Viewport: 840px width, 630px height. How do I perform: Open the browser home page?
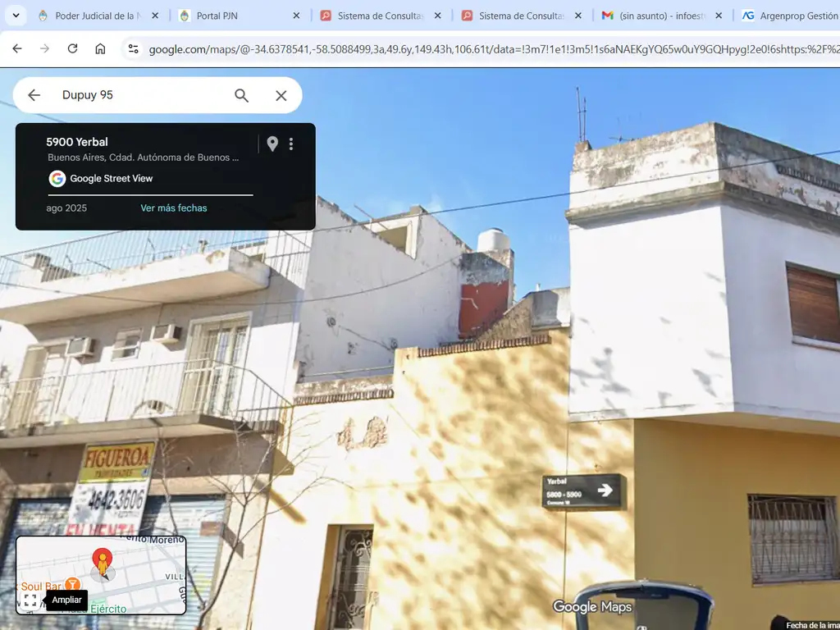(100, 48)
